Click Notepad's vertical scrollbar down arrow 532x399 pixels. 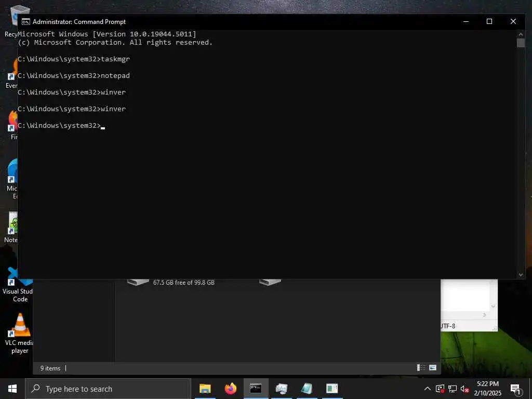[x=494, y=307]
